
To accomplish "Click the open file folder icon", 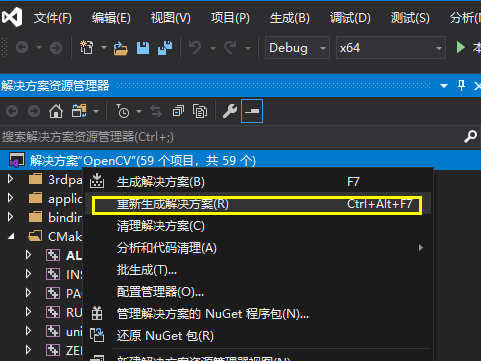I will (120, 48).
